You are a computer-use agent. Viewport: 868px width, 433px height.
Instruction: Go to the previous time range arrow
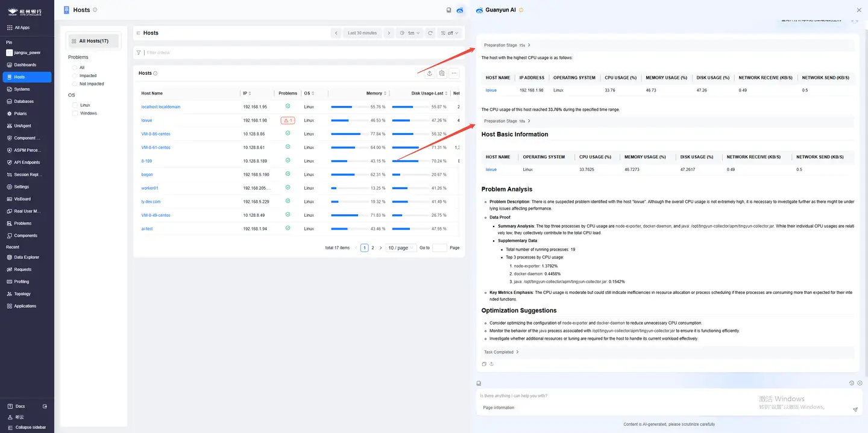pos(336,33)
